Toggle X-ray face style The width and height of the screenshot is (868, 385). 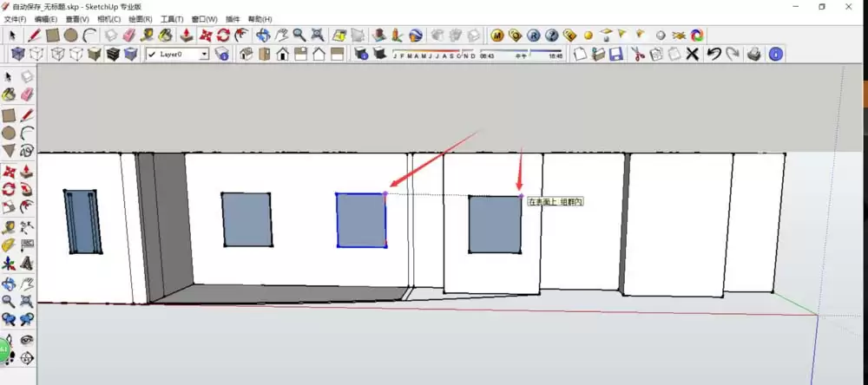[18, 54]
